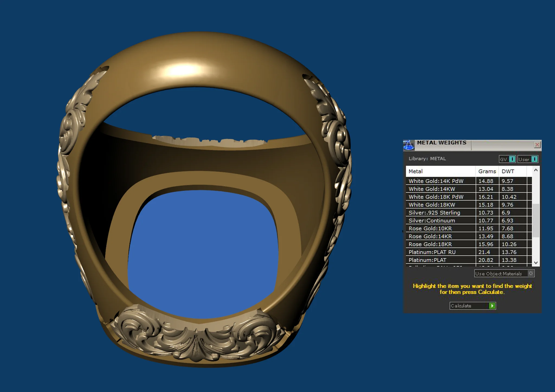Select the White Gold:14KW row
The height and width of the screenshot is (392, 555).
point(469,189)
